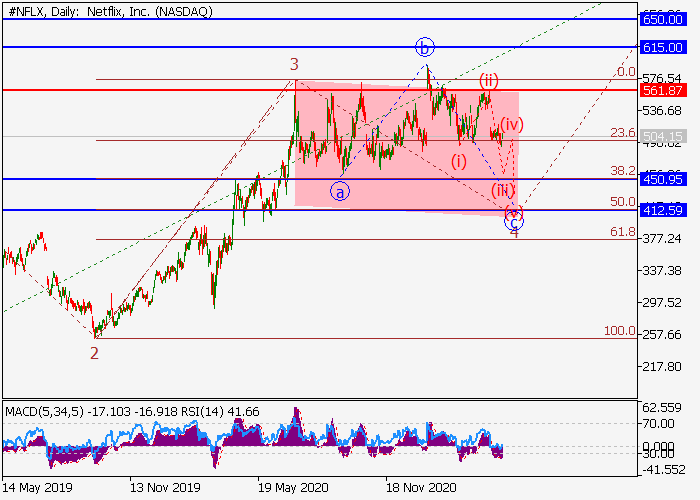The image size is (700, 500).
Task: Click the gray 504.15 current price label
Action: click(662, 136)
